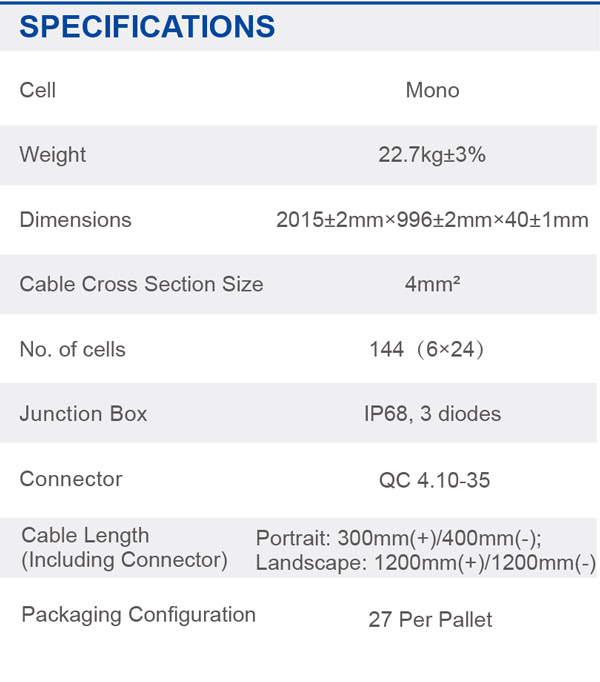Click the Cable Cross Section Size label
600x682 pixels.
coord(141,285)
